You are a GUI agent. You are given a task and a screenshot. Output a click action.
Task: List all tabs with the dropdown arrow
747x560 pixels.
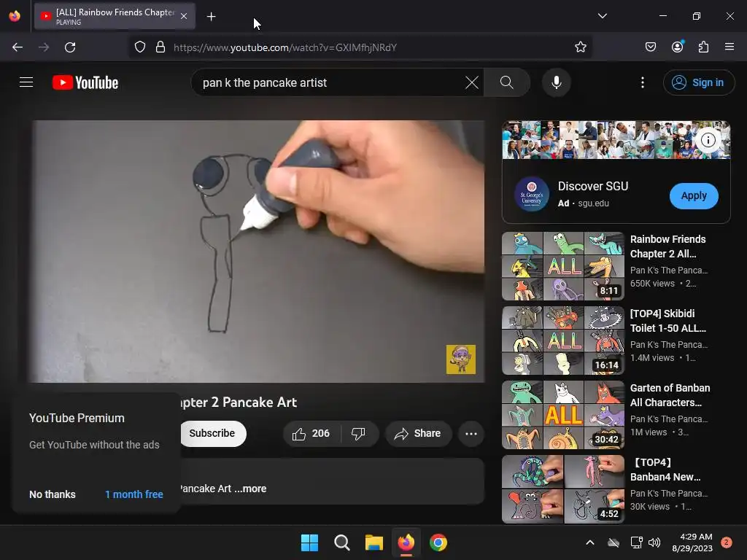(602, 16)
